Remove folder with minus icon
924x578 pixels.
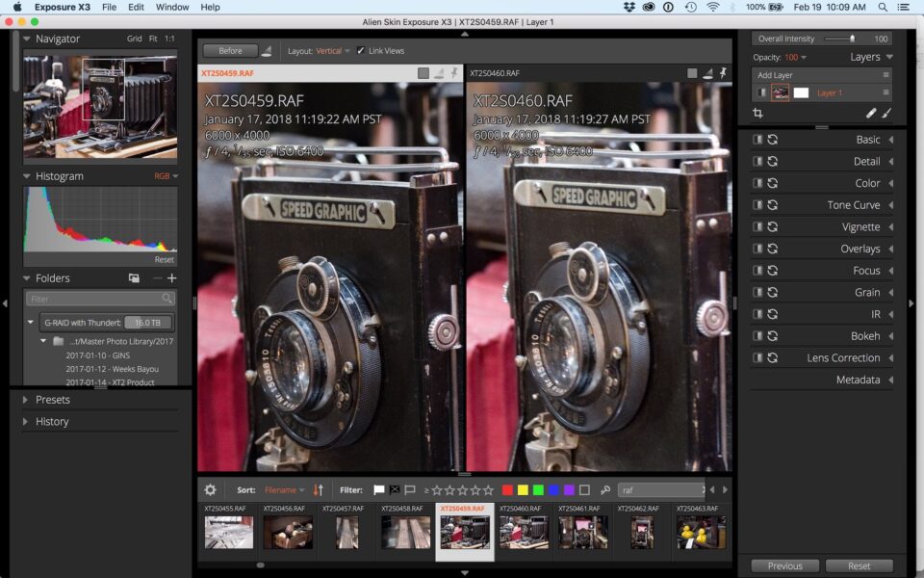[x=157, y=277]
